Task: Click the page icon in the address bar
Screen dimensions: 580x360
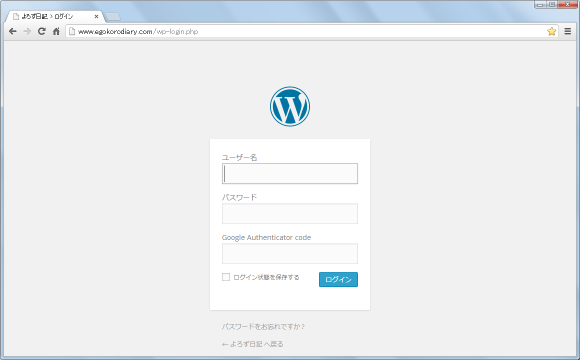Action: [72, 31]
